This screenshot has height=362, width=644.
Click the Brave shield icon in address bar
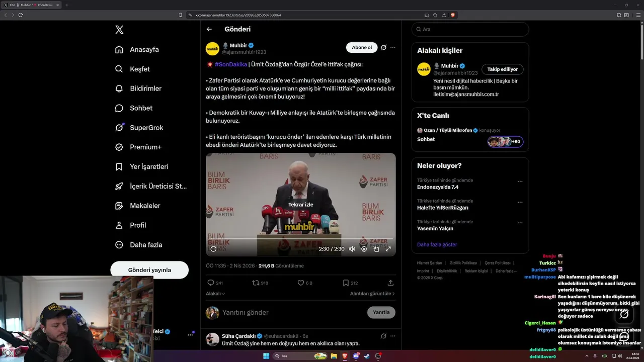452,15
